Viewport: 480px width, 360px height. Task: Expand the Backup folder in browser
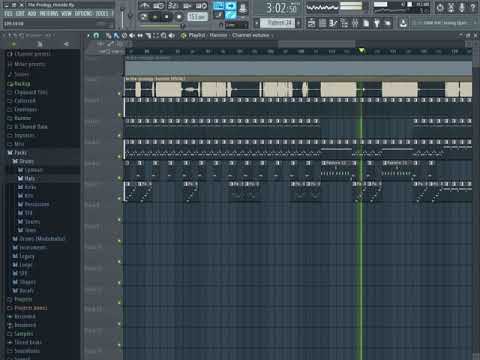coord(19,84)
